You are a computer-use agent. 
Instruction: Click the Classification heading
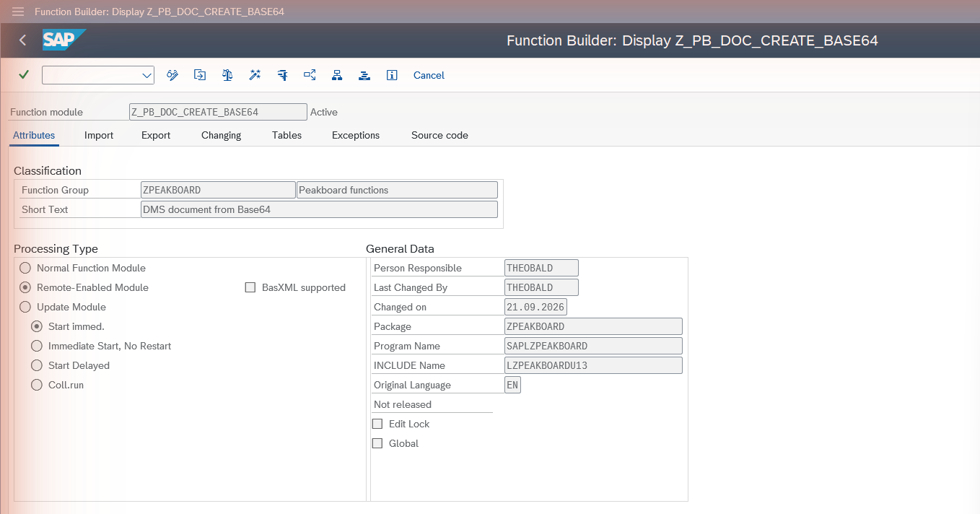48,171
